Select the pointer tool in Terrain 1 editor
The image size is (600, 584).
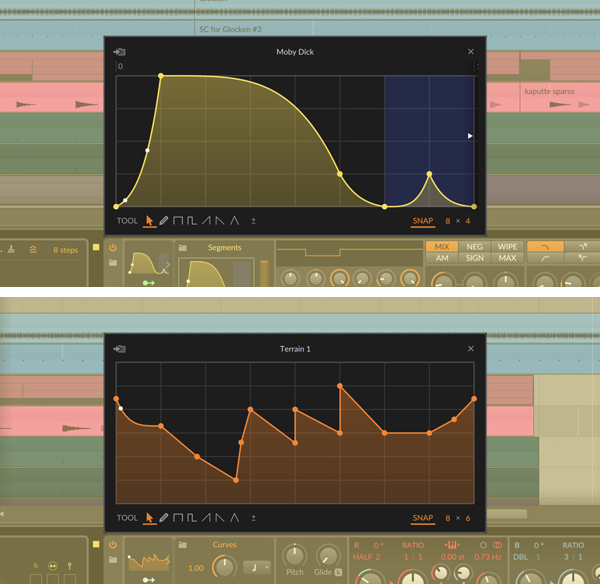pyautogui.click(x=149, y=518)
